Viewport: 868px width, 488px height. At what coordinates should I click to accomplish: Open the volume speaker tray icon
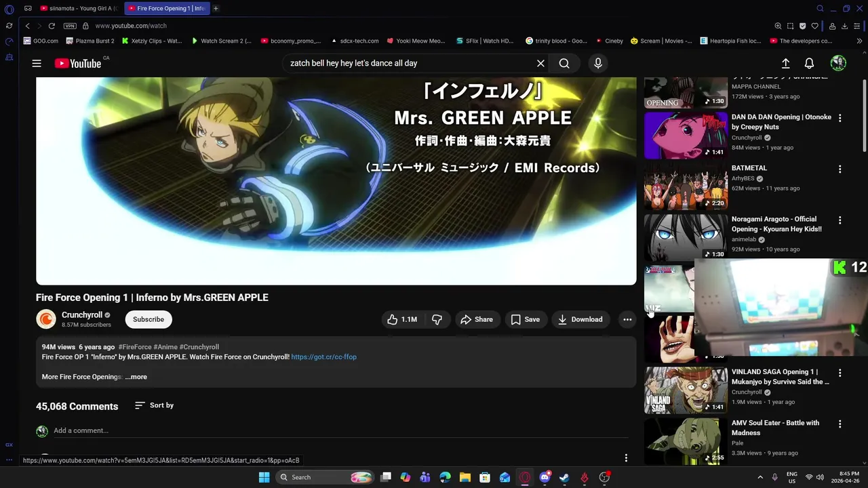820,477
